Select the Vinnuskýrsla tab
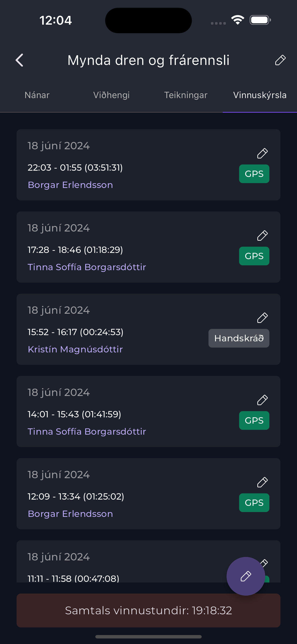The image size is (297, 644). 260,95
